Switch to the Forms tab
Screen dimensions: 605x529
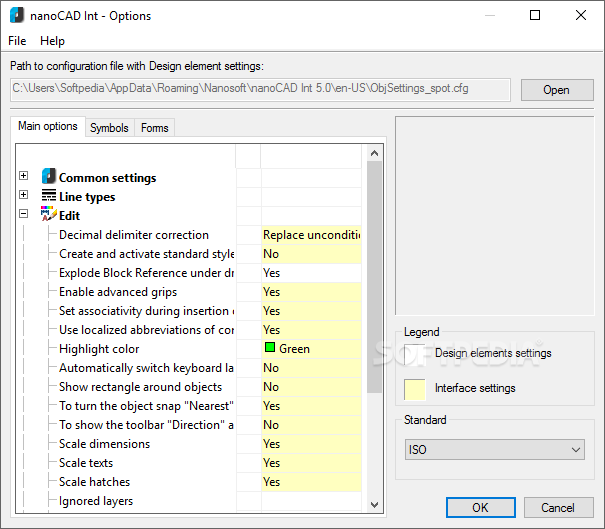(154, 128)
